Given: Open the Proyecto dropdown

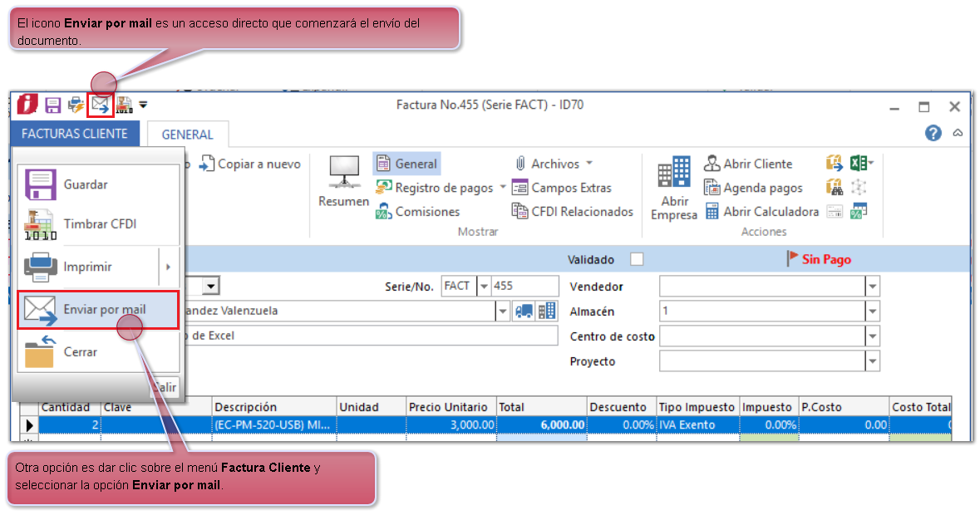Looking at the screenshot, I should point(873,360).
